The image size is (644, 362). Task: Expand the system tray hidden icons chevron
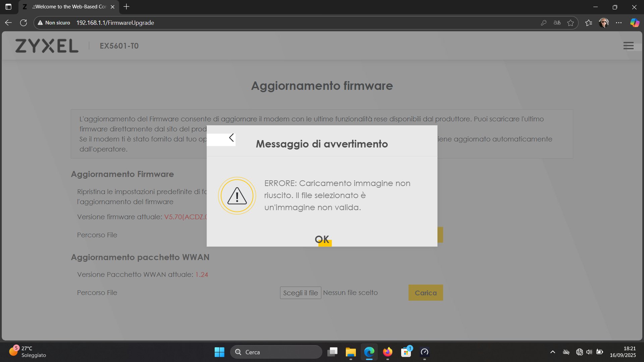553,352
